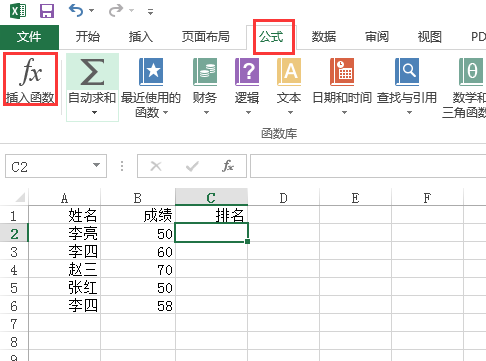Viewport: 486px width, 361px height.
Task: Select column A header
Action: coord(65,198)
